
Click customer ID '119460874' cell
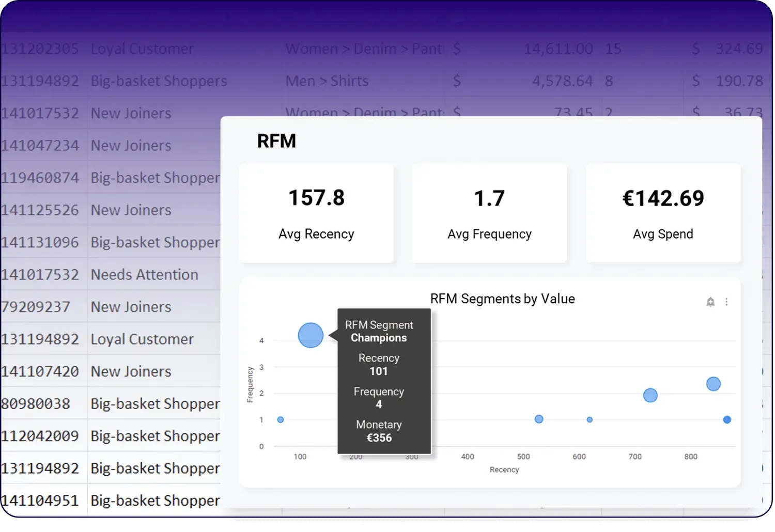[40, 178]
